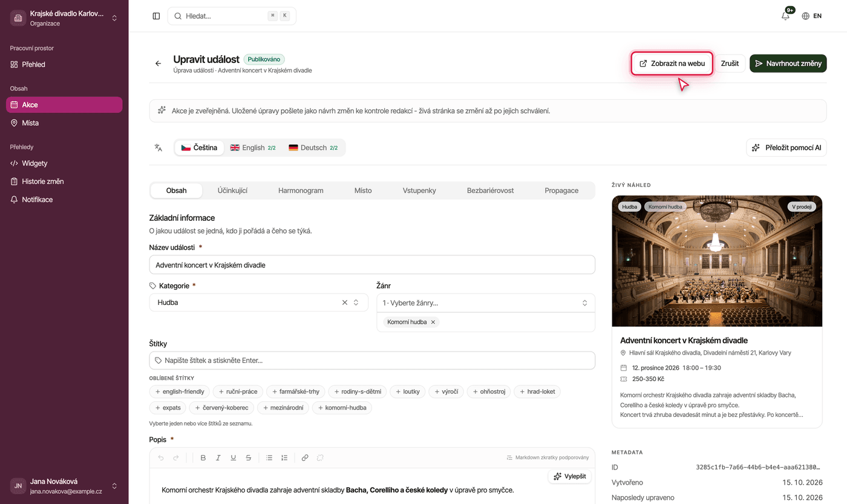Toggle the sidebar panel icon
This screenshot has height=504, width=847.
156,16
